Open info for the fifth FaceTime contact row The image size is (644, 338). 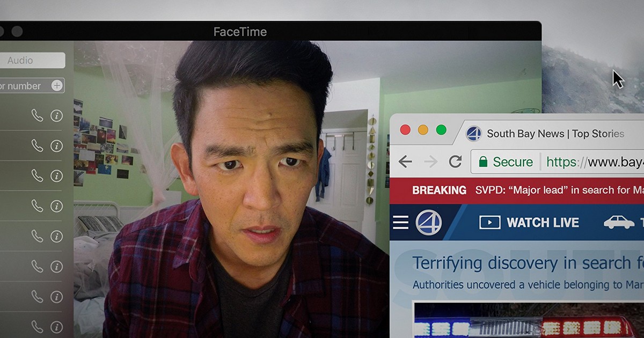click(x=56, y=236)
